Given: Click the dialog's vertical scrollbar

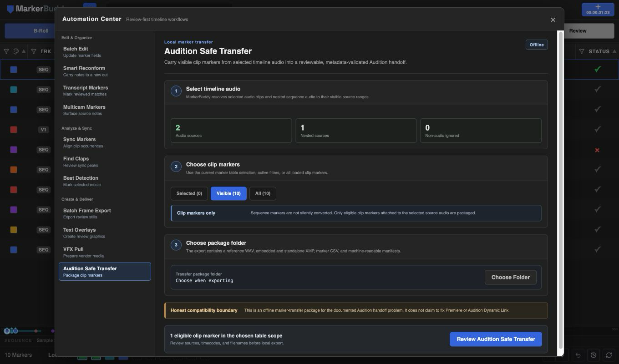Looking at the screenshot, I should coord(560,190).
